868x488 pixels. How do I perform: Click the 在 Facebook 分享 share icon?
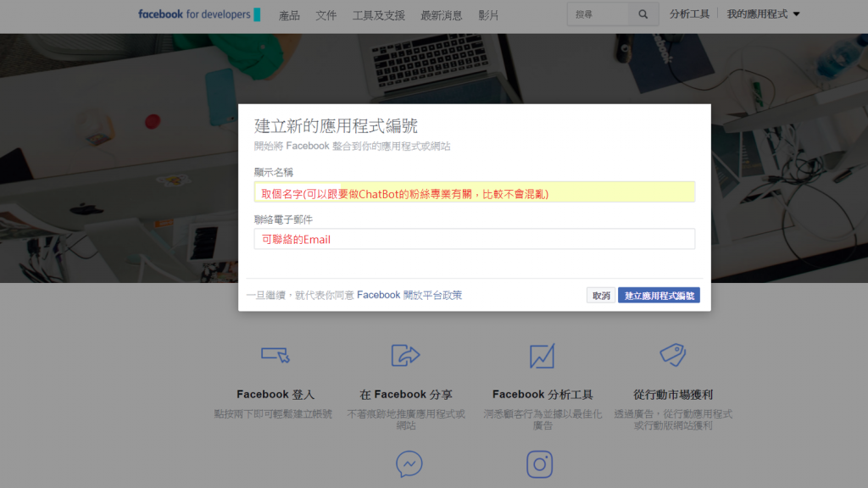click(406, 355)
